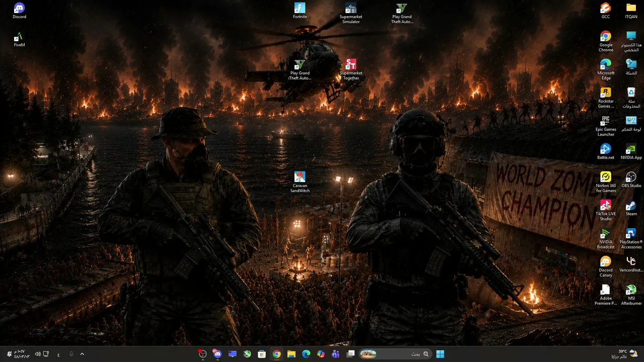
Task: Open the Start menu Windows logo
Action: [440, 354]
